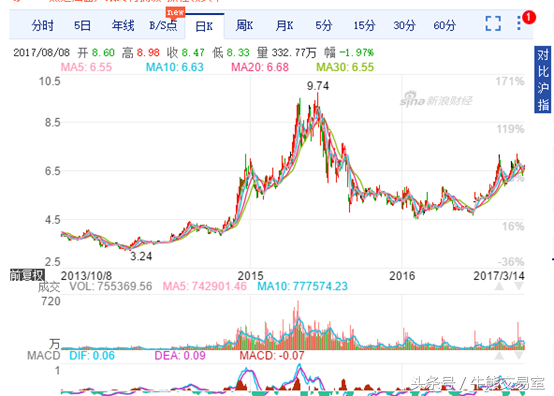Open the fullscreen chart icon
The image size is (554, 396).
[493, 24]
